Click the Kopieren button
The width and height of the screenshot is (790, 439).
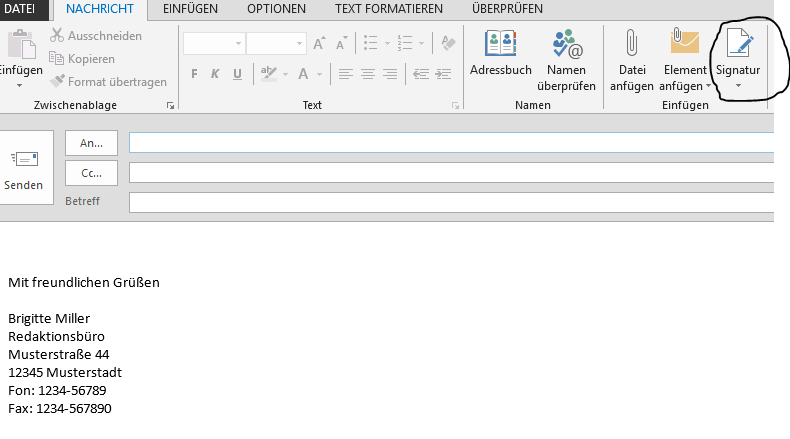pyautogui.click(x=82, y=59)
